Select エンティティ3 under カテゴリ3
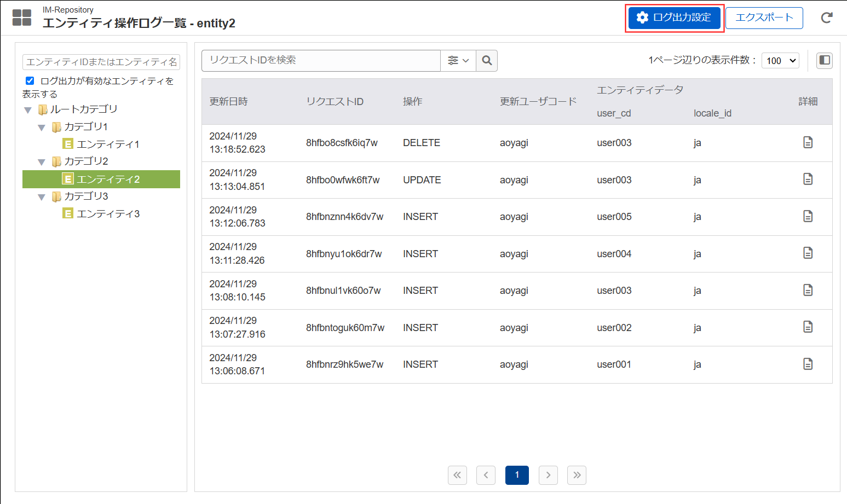Viewport: 847px width, 504px height. click(x=108, y=213)
